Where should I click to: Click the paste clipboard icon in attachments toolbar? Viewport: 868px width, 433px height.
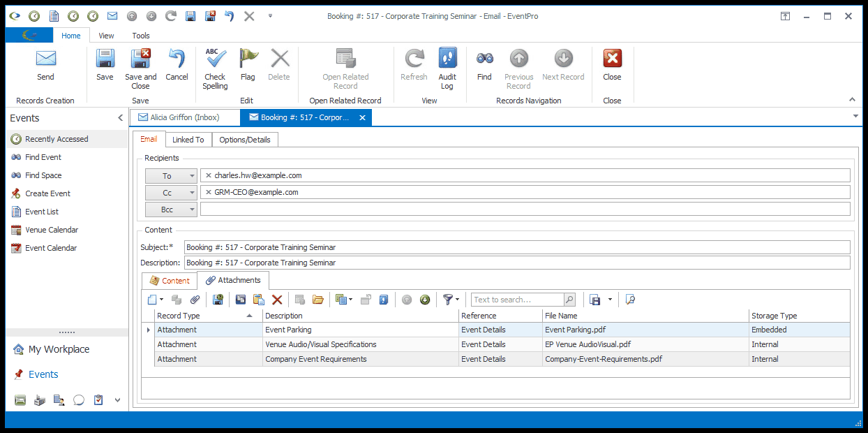(x=259, y=300)
